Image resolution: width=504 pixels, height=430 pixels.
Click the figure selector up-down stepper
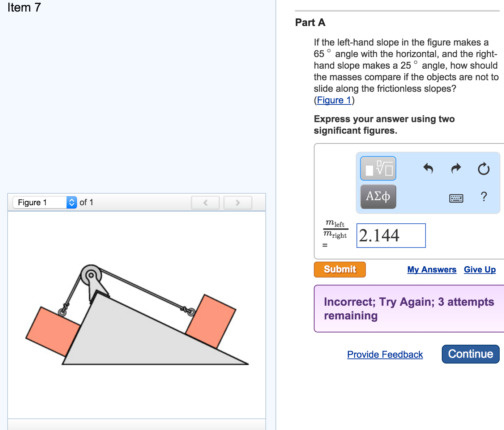pos(71,202)
